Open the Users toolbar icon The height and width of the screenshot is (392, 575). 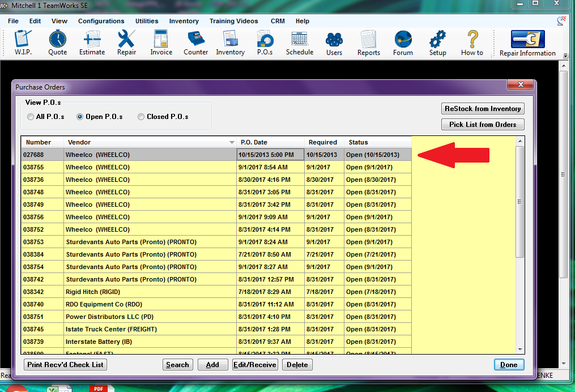[334, 43]
